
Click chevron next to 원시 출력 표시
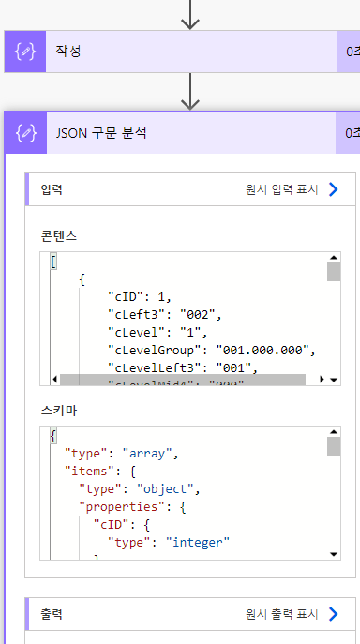tap(334, 614)
